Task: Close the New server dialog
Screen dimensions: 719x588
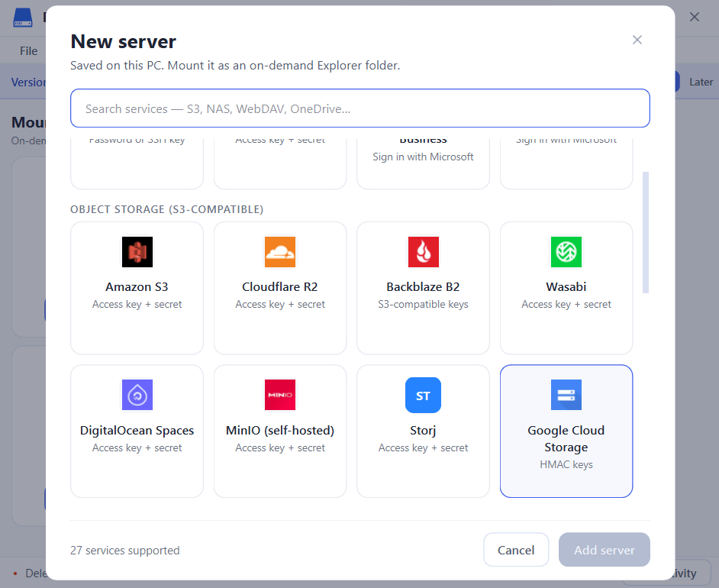Action: click(637, 40)
